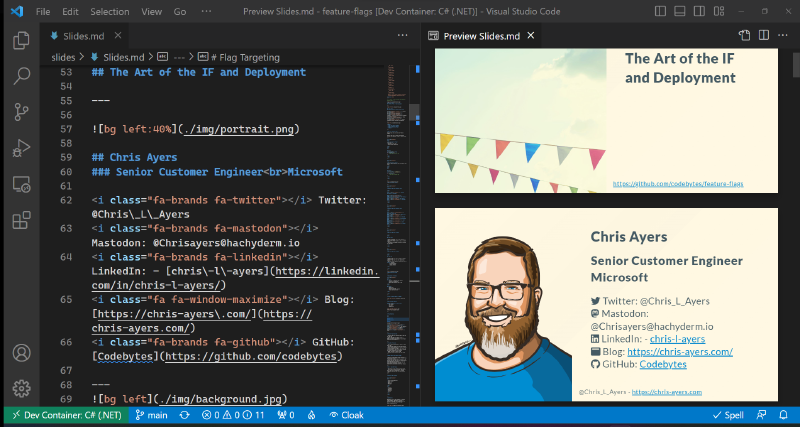The height and width of the screenshot is (427, 800).
Task: Expand the Flag Targeting breadcrumb
Action: point(244,57)
